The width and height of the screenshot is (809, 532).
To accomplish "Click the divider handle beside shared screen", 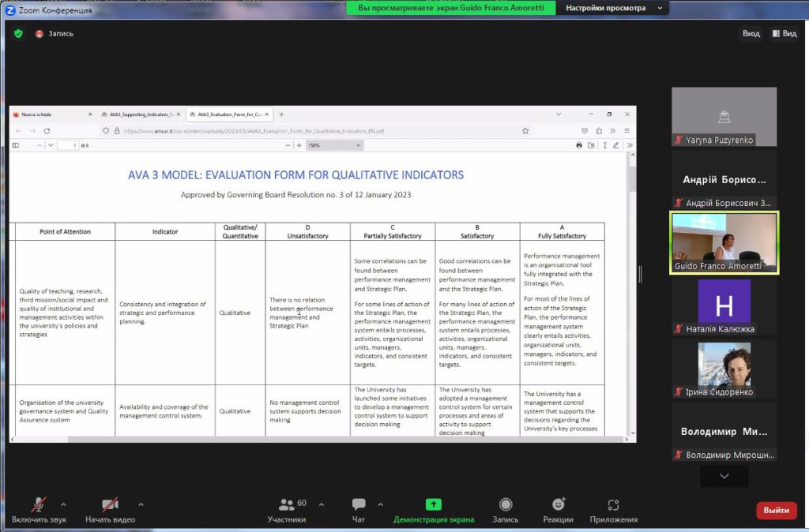I will click(640, 274).
